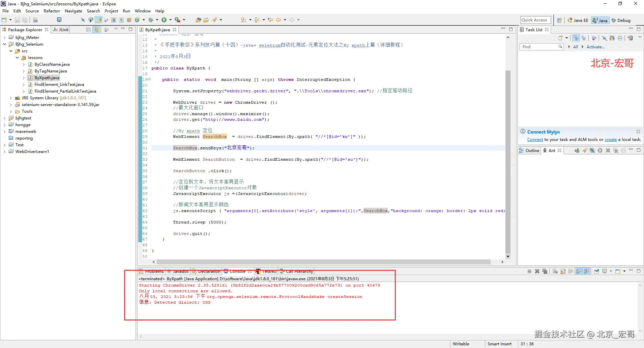
Task: Click the Open Type icon in the toolbar
Action: 198,20
